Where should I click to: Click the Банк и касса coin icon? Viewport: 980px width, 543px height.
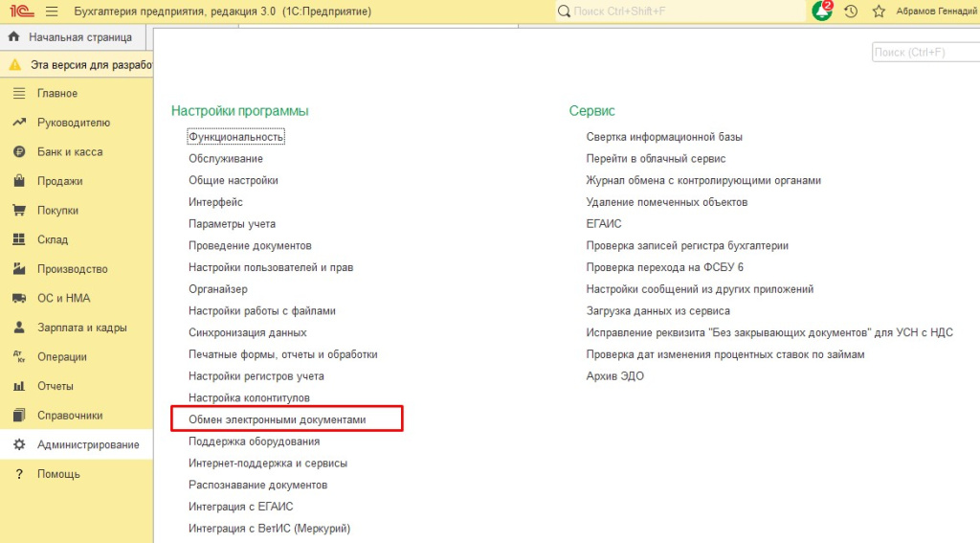click(x=19, y=151)
